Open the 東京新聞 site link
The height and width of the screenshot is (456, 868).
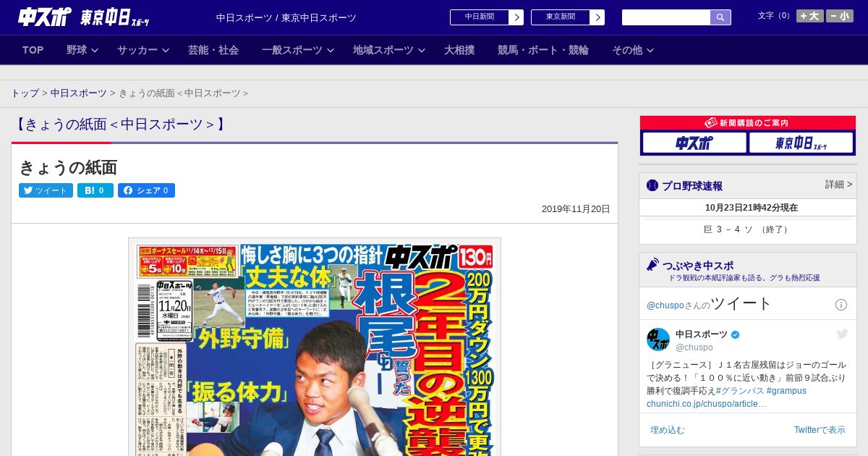[x=561, y=17]
